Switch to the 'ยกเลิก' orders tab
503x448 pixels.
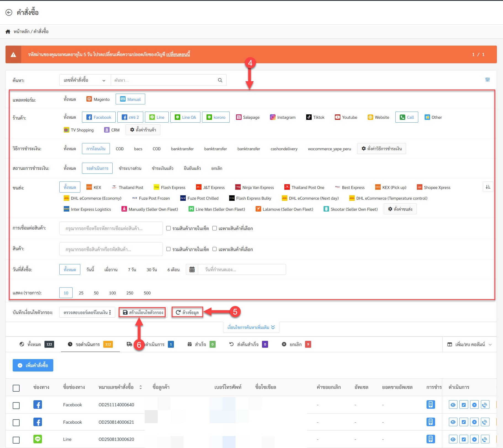(296, 344)
